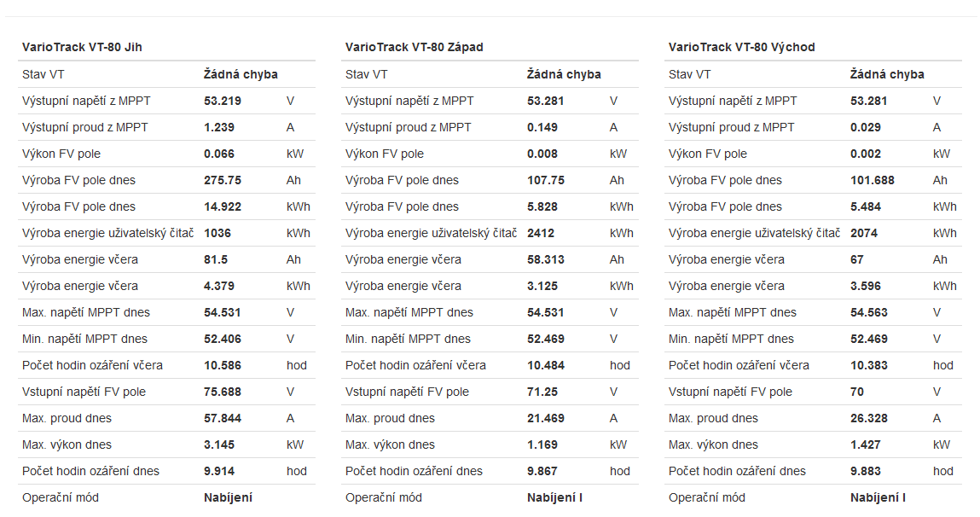
Task: Select the 57.844 A max current value
Action: (x=223, y=418)
